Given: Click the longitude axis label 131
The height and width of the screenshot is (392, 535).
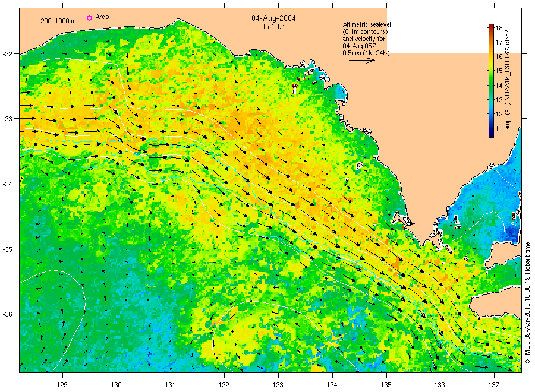Looking at the screenshot, I should tap(170, 385).
